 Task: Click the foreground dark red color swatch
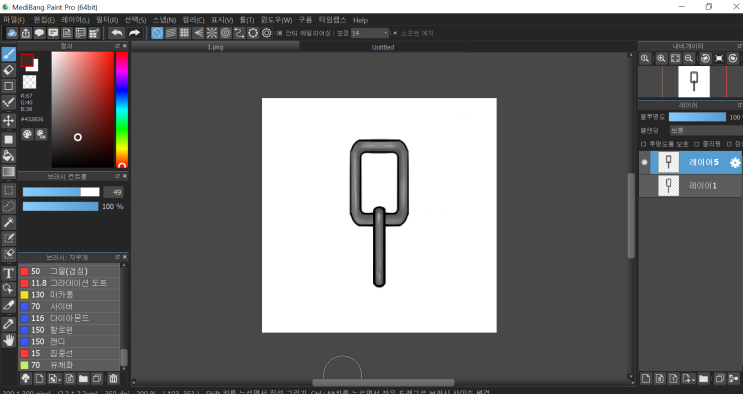coord(27,60)
